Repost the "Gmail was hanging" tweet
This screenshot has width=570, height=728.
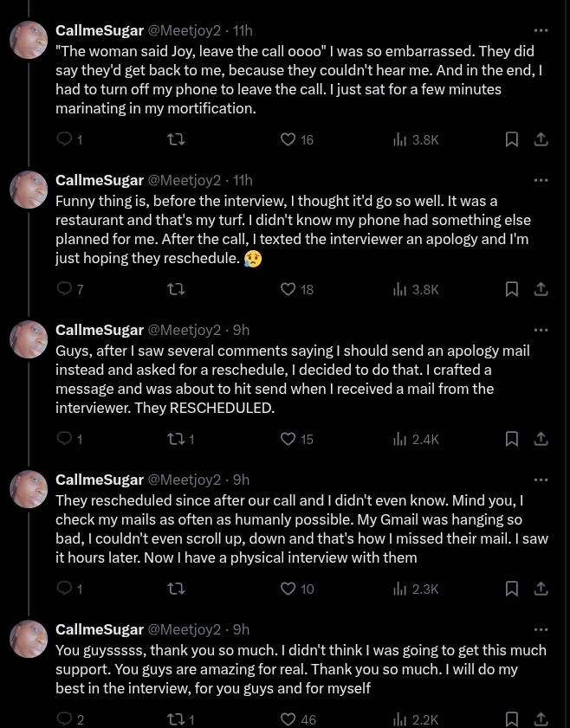tap(176, 589)
